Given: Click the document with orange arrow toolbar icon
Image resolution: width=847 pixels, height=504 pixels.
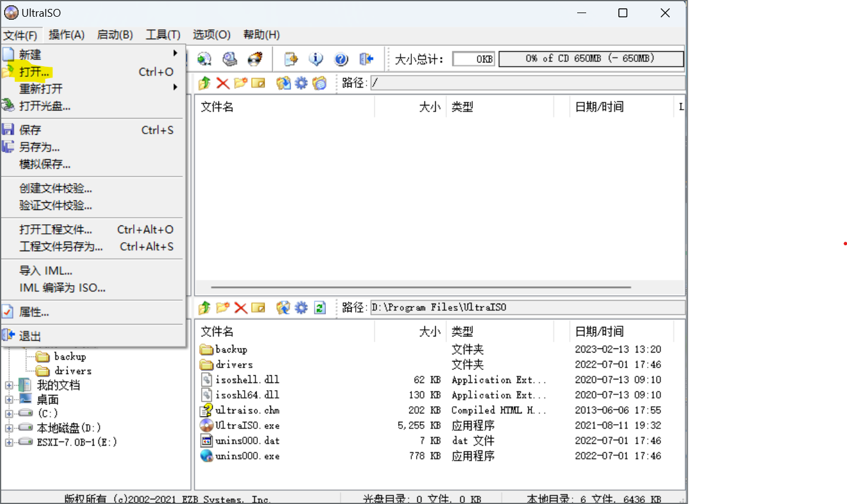Looking at the screenshot, I should point(291,58).
